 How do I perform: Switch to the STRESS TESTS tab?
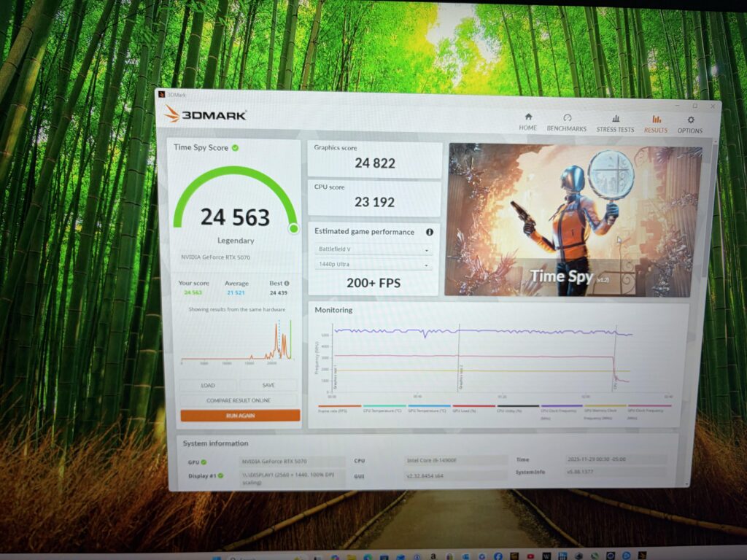(x=615, y=123)
